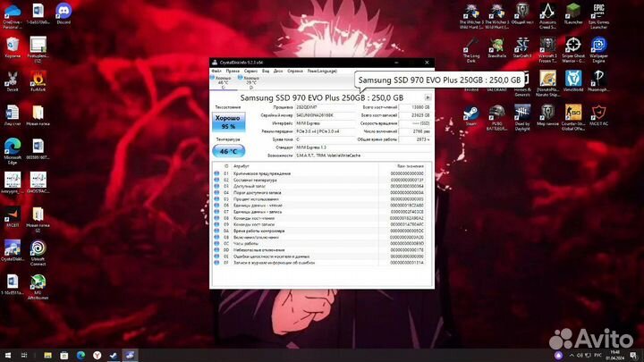Open the Правка menu
Screen dimensions: 644x362
(233, 71)
